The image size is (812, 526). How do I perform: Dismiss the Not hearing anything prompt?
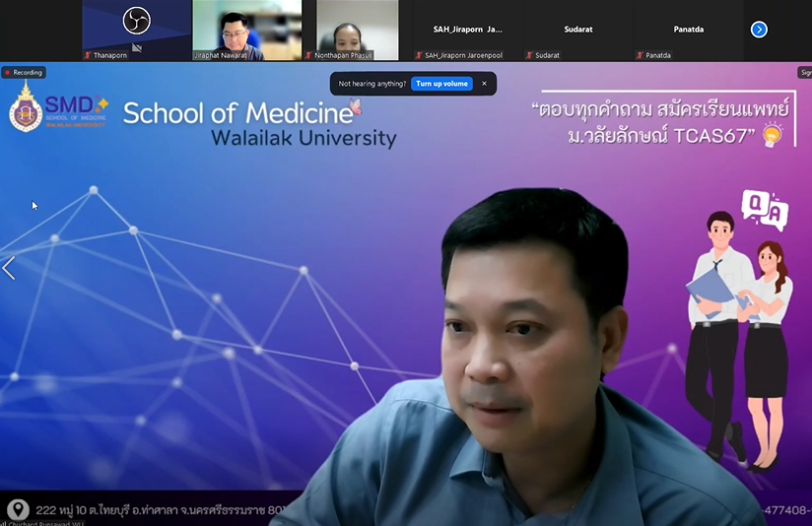[x=484, y=84]
